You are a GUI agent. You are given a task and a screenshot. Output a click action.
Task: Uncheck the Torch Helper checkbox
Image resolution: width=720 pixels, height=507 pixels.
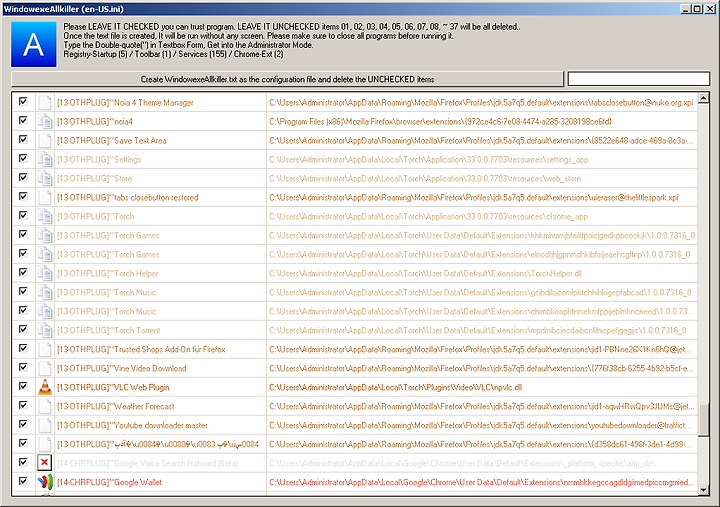tap(23, 272)
